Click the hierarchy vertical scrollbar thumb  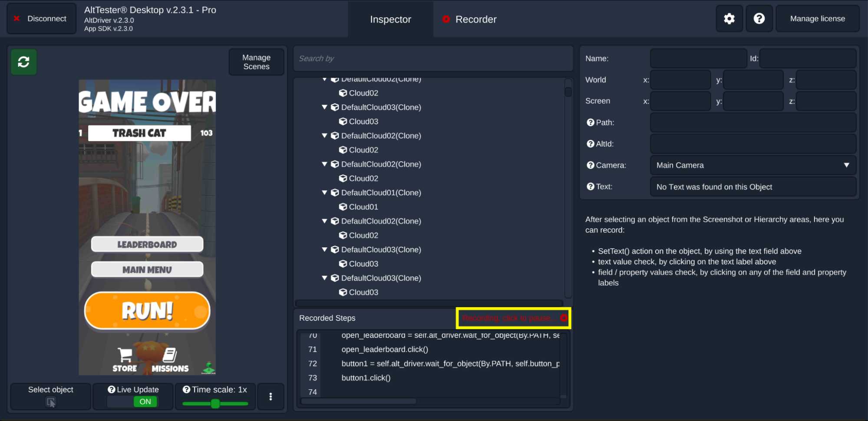point(568,92)
